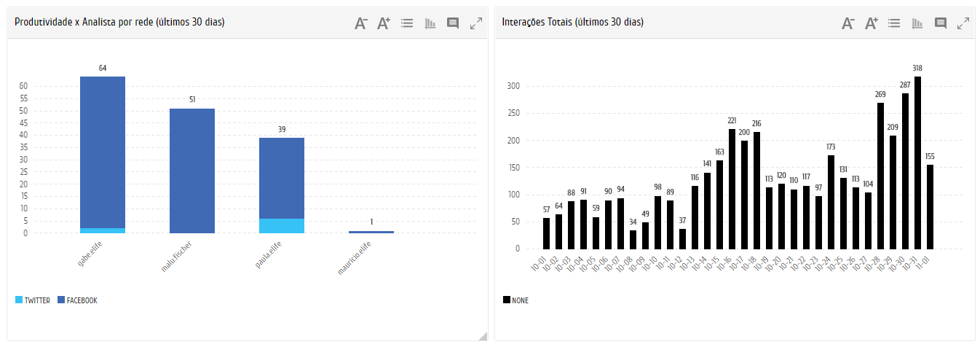Open comments in Interações Totais panel
The width and height of the screenshot is (980, 347).
[941, 23]
